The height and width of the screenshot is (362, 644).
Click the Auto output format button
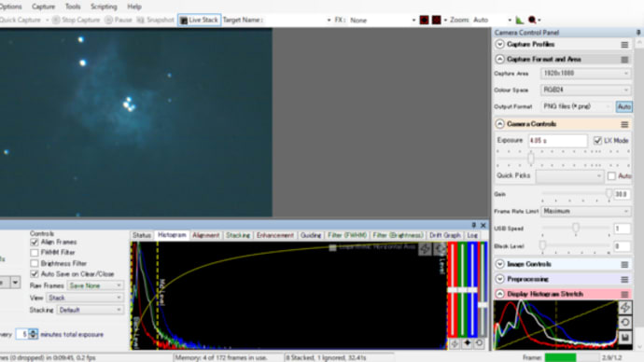(623, 106)
